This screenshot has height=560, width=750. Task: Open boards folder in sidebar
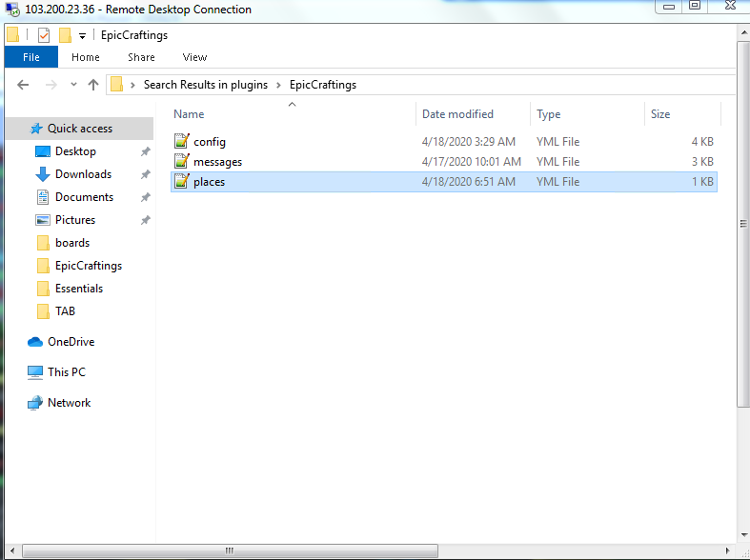(x=72, y=243)
